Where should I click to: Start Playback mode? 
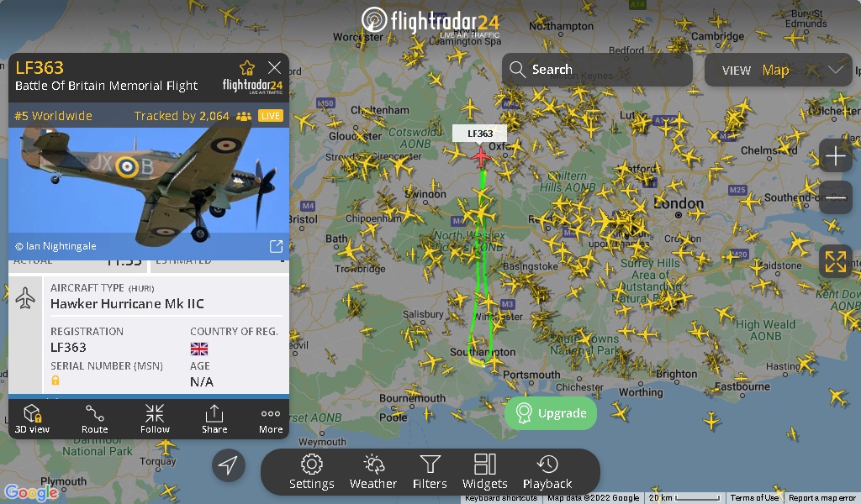[547, 471]
